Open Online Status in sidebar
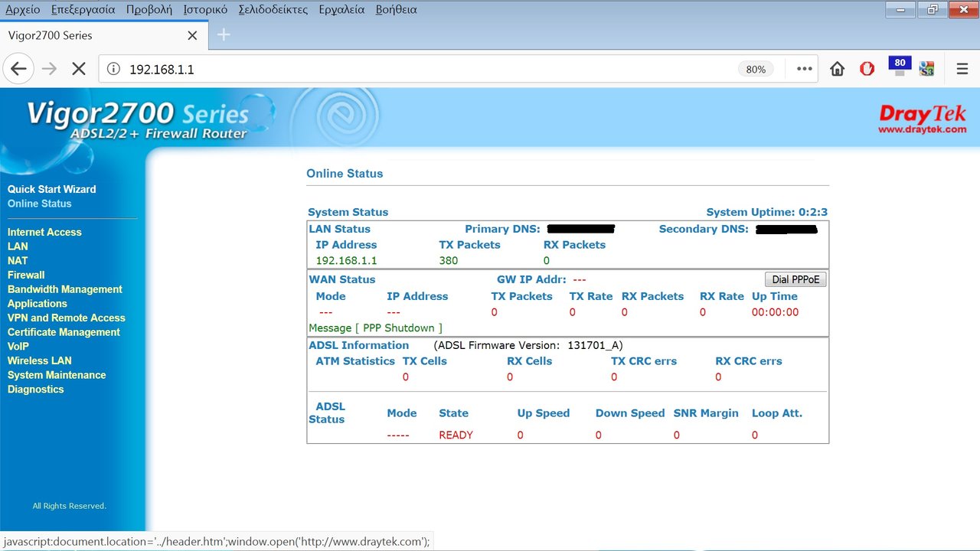980x551 pixels. pyautogui.click(x=39, y=204)
